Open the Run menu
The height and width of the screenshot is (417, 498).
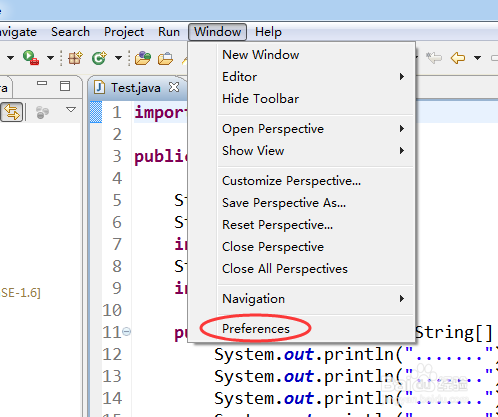coord(169,32)
